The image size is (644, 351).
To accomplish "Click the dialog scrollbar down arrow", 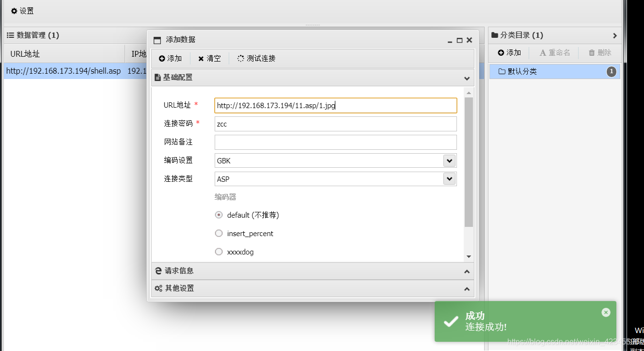I will pyautogui.click(x=469, y=256).
